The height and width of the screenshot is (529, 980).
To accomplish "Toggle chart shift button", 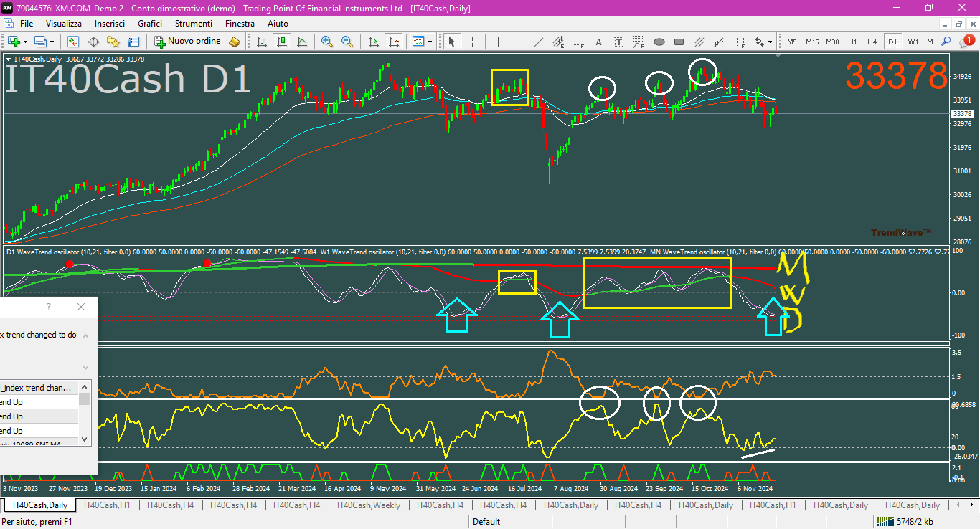I will tap(393, 42).
